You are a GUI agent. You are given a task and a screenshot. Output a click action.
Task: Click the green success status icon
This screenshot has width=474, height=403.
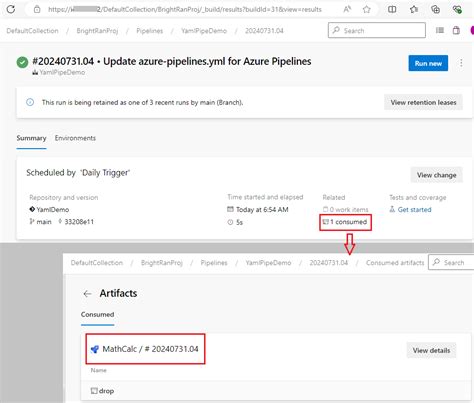tap(22, 62)
